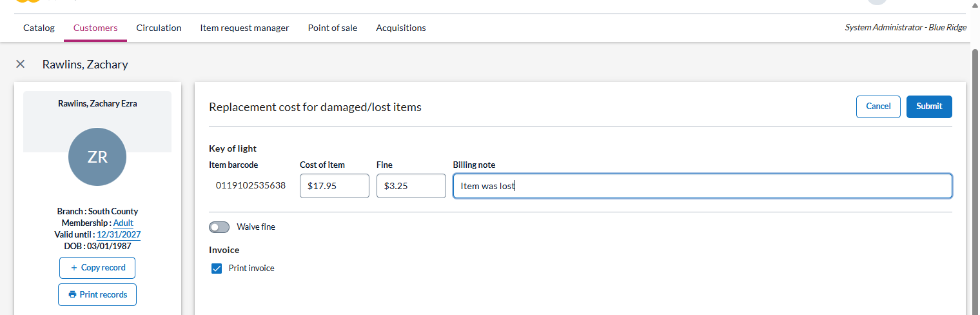Select the Acquisitions tab
Image resolution: width=980 pixels, height=315 pixels.
[400, 28]
